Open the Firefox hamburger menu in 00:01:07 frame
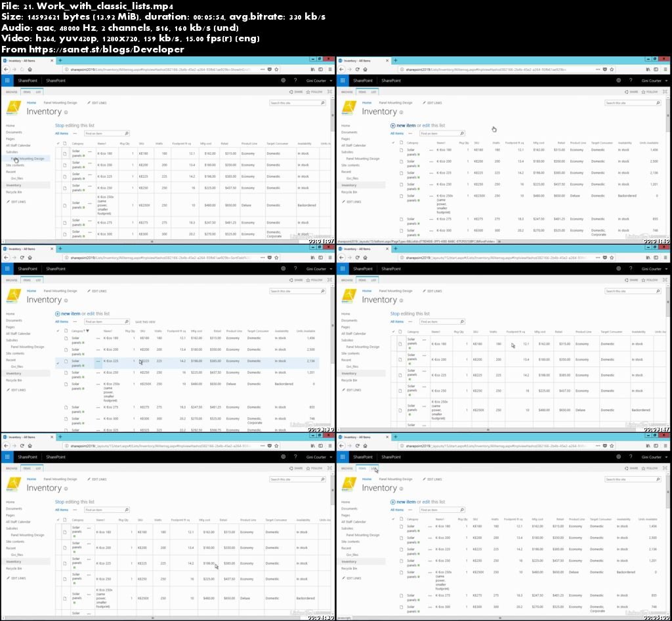This screenshot has height=621, width=672. [329, 70]
